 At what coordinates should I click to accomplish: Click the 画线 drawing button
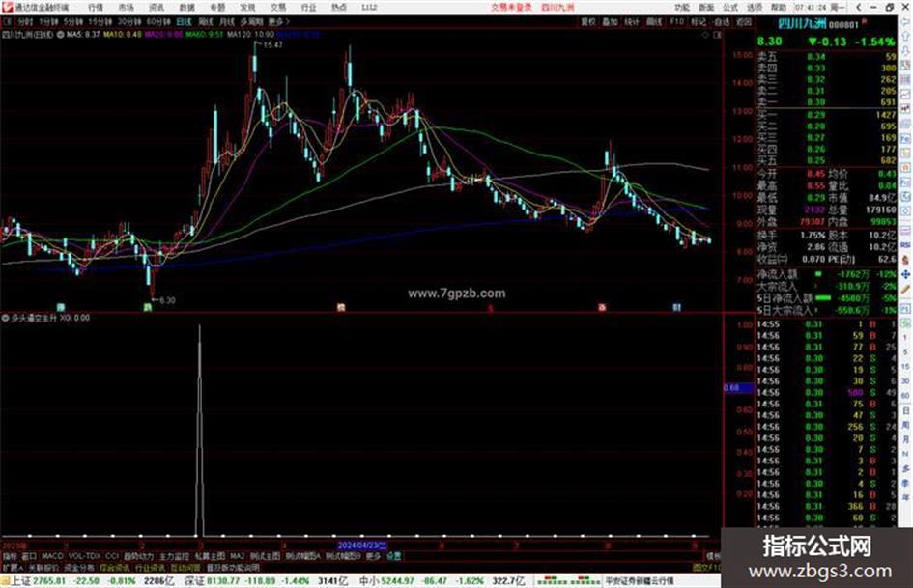(654, 21)
